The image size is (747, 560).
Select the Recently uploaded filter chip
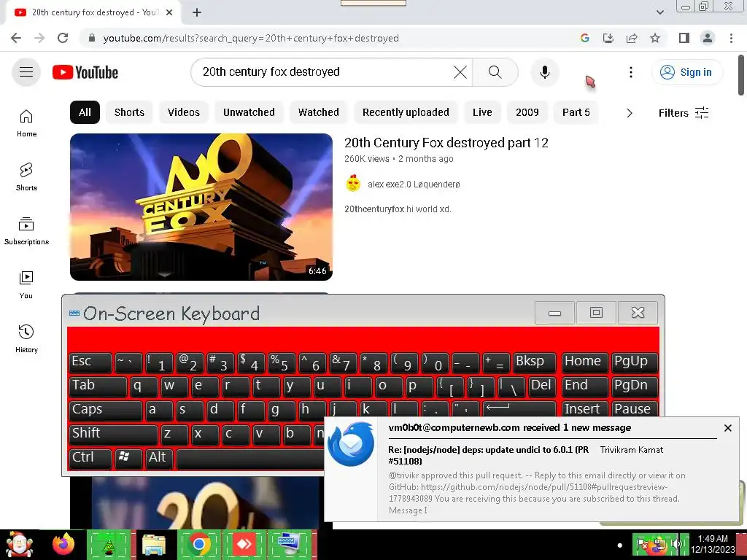(406, 112)
